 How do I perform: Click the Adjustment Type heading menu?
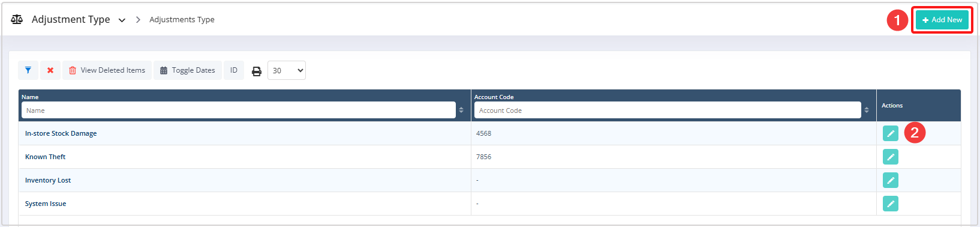point(71,19)
